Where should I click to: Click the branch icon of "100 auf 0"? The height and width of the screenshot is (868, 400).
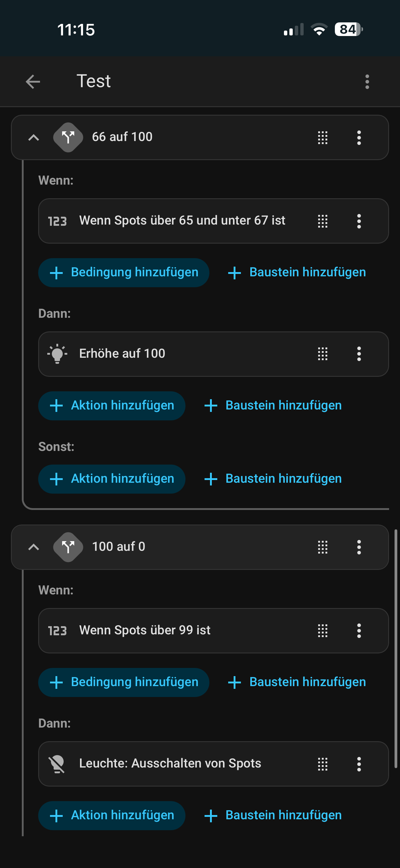click(68, 547)
